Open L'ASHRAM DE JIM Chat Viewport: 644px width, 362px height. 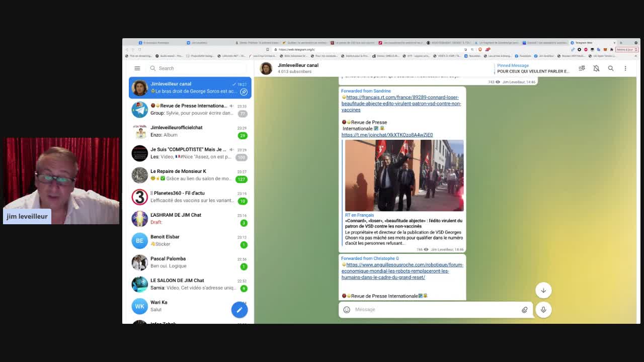190,219
